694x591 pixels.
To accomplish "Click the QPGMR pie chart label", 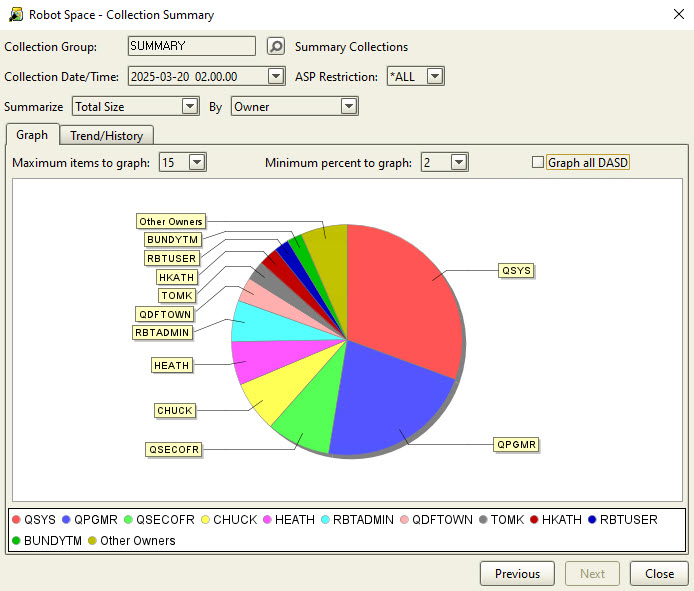I will coord(516,444).
